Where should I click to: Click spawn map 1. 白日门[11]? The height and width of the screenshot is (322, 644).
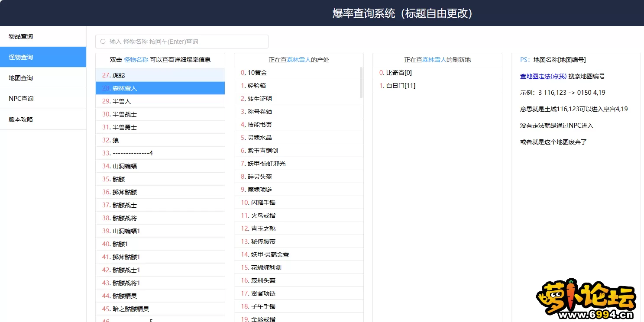[x=437, y=86]
